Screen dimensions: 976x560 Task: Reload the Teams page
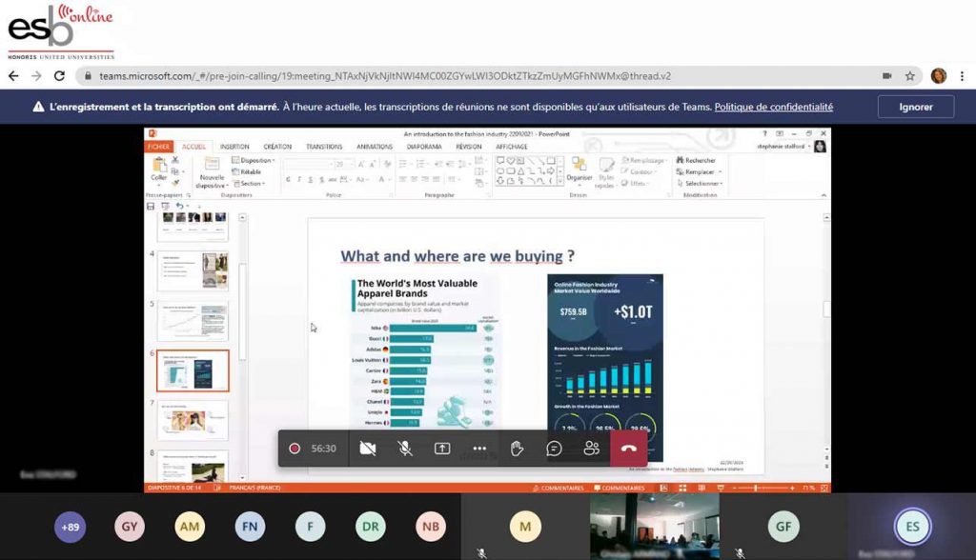(x=60, y=76)
